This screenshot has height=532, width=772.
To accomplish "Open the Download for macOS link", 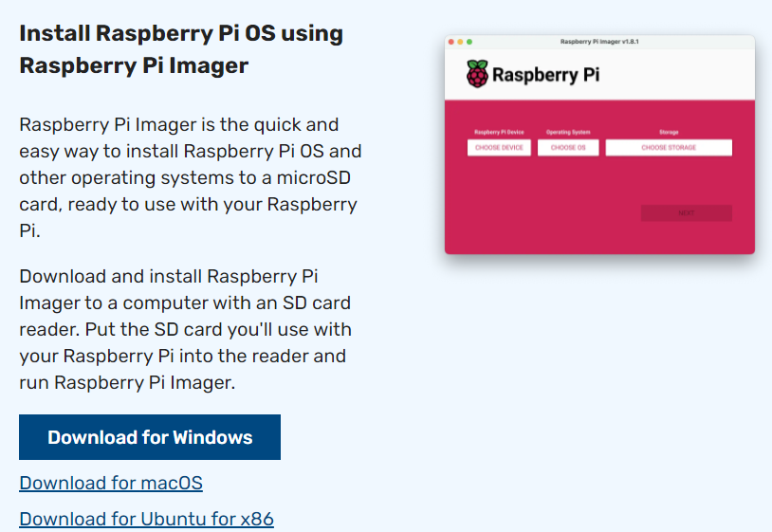I will [x=111, y=483].
